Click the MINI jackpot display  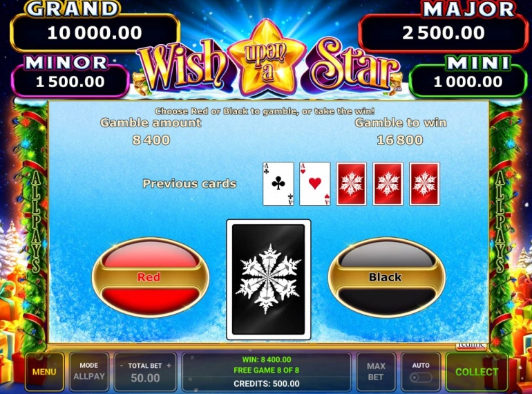(468, 82)
